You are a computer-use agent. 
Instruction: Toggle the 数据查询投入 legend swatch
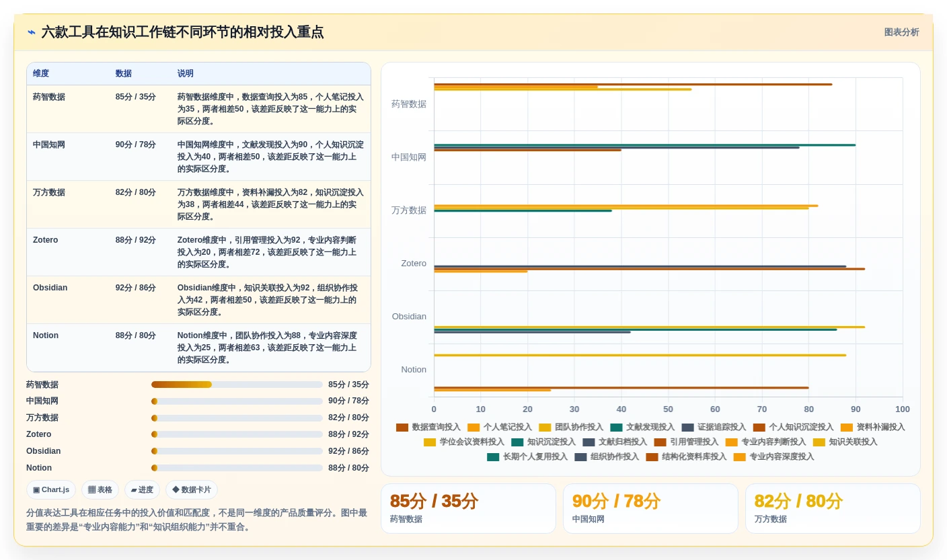tap(402, 428)
